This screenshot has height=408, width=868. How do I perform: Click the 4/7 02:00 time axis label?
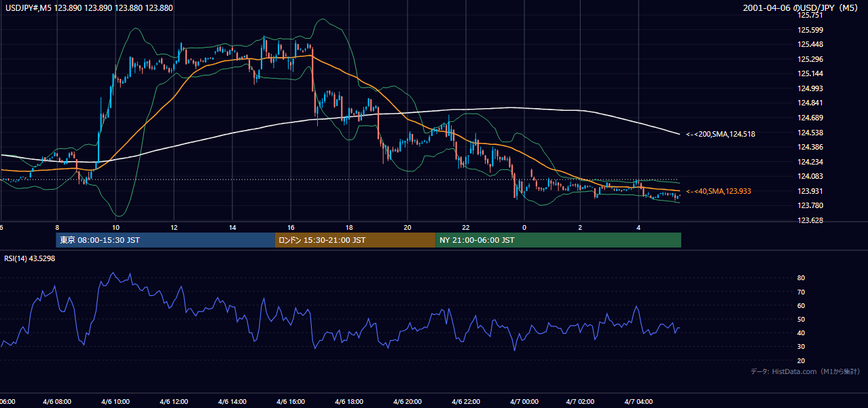pos(581,402)
